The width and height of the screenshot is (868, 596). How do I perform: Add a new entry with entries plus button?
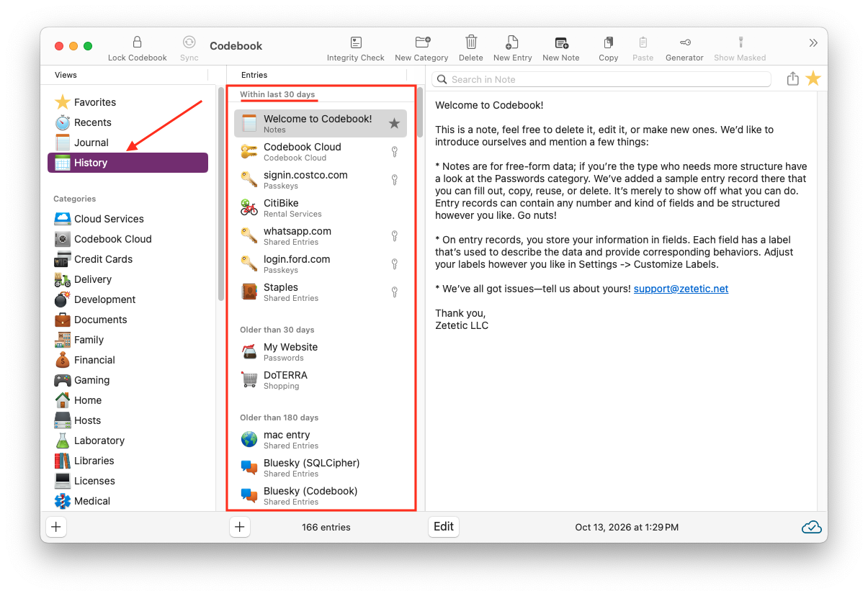[240, 527]
